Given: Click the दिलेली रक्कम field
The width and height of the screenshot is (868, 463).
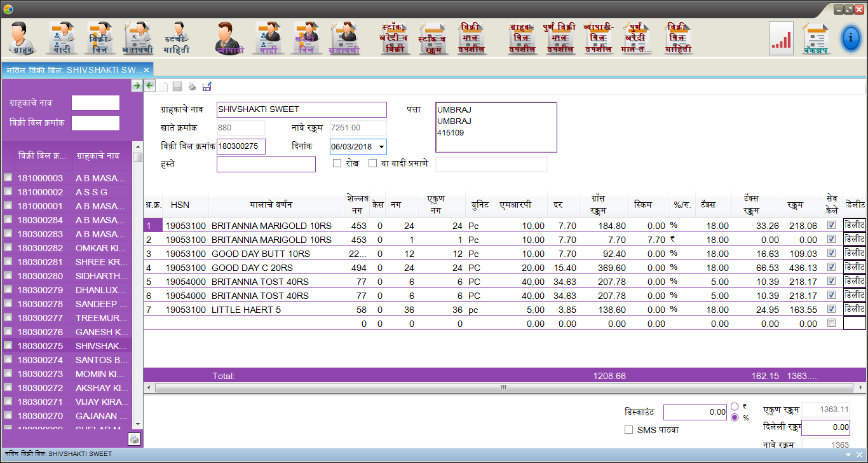Looking at the screenshot, I should [825, 427].
